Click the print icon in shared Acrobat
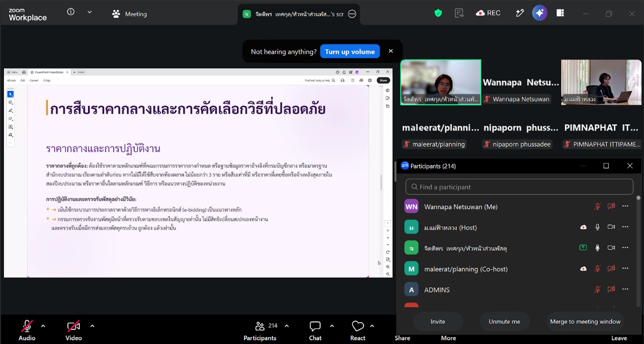644x344 pixels. (x=370, y=80)
